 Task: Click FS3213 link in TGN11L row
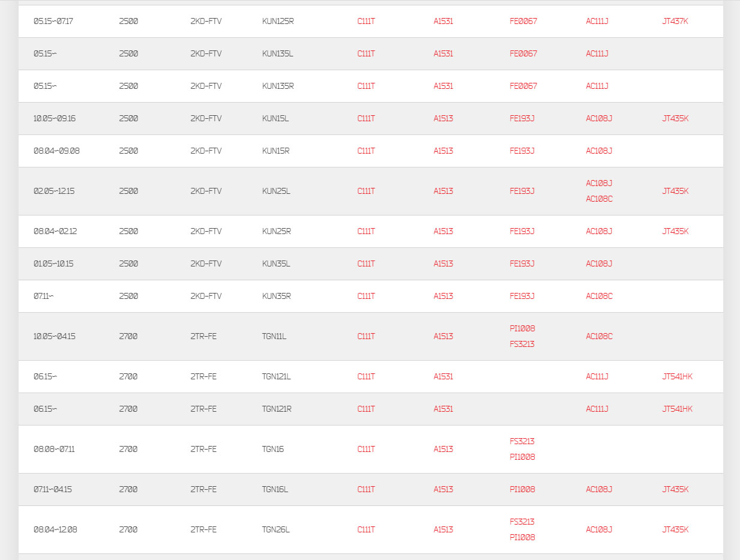pos(522,344)
